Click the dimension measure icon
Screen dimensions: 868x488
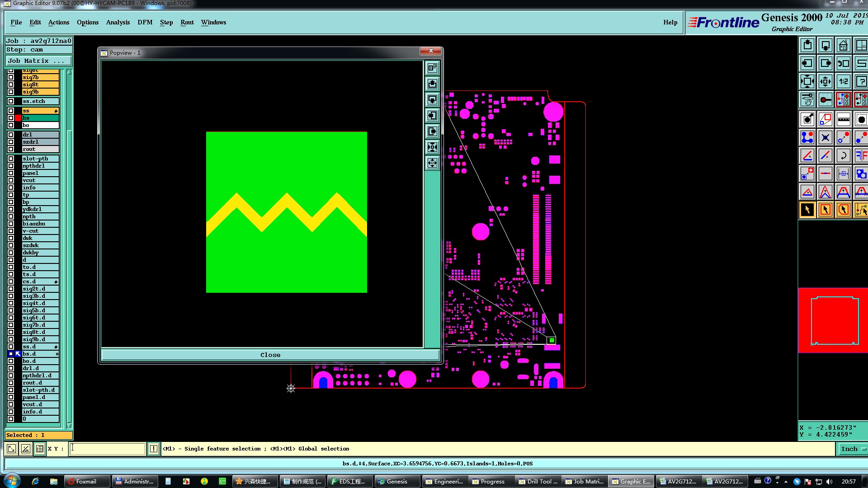coord(843,174)
